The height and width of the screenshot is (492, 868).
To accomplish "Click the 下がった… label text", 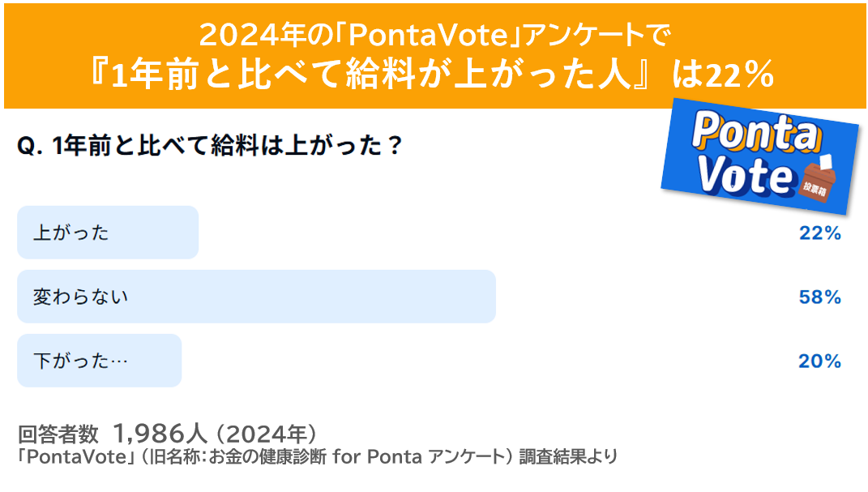I will coord(81,361).
